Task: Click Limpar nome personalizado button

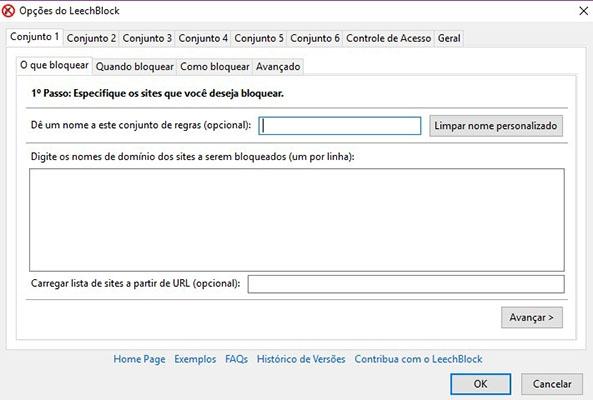Action: tap(496, 126)
